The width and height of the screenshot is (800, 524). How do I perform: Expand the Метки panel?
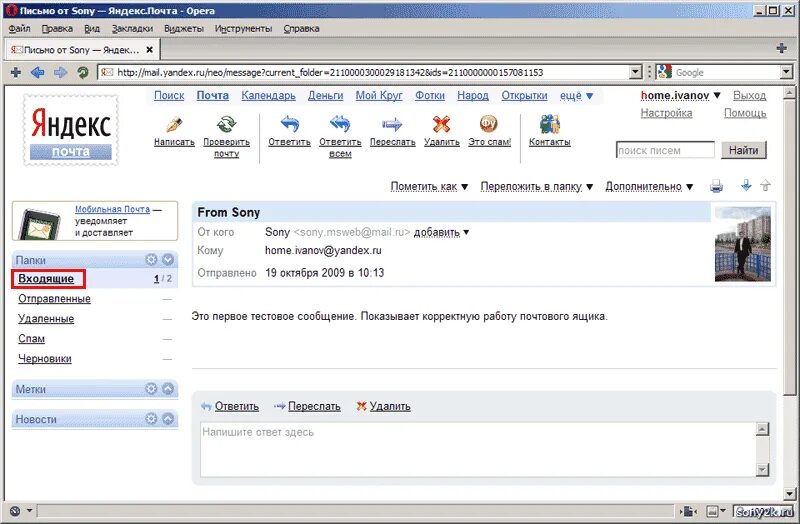tap(168, 389)
